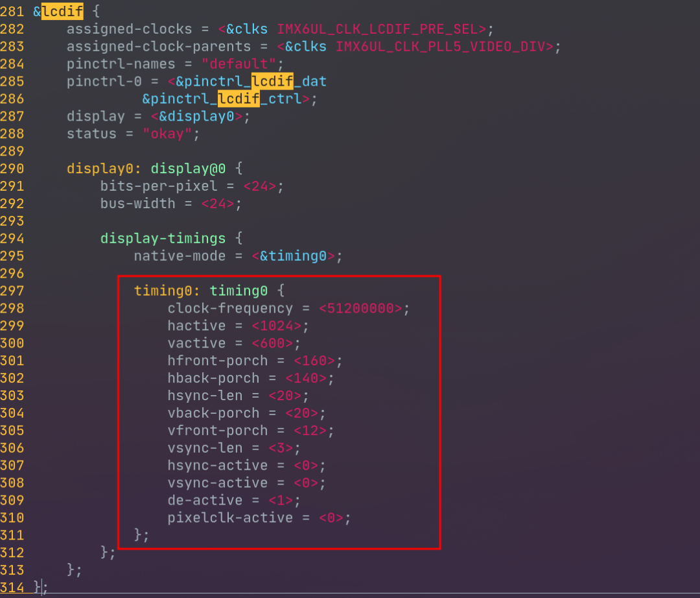
Task: Click hactive value 1024
Action: tap(276, 326)
